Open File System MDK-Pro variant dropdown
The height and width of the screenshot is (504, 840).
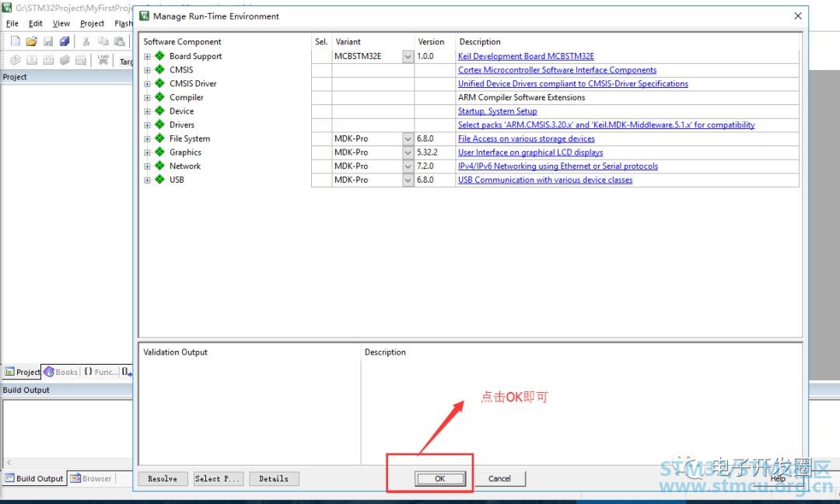point(408,138)
